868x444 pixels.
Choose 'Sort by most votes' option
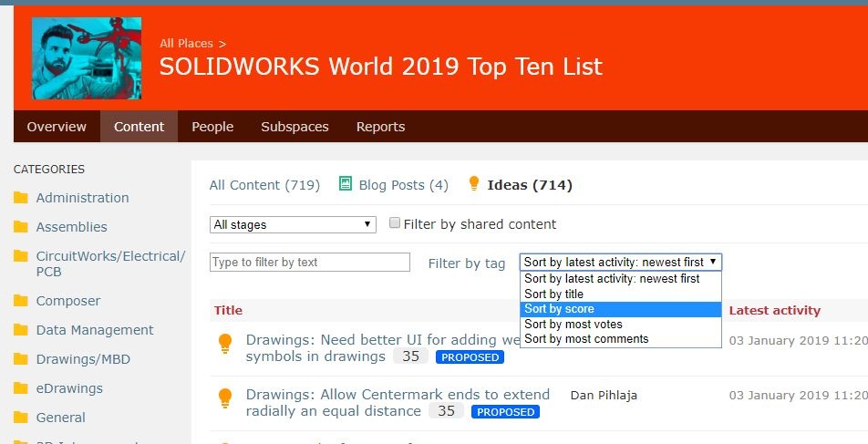pos(621,324)
